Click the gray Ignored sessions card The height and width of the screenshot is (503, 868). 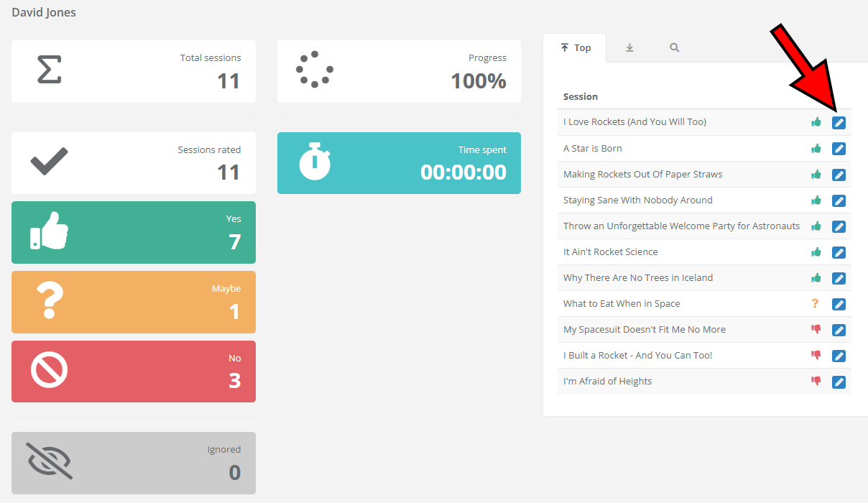[134, 463]
